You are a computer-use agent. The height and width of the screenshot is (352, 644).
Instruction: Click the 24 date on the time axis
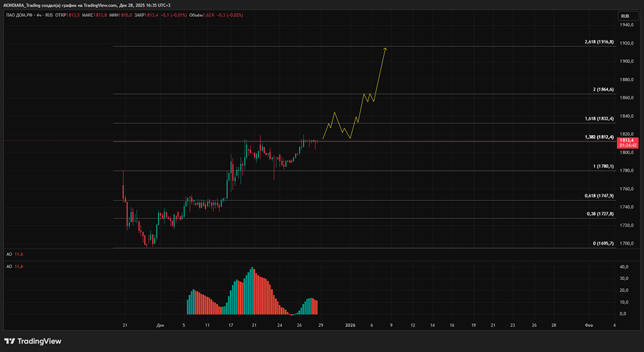click(x=279, y=326)
